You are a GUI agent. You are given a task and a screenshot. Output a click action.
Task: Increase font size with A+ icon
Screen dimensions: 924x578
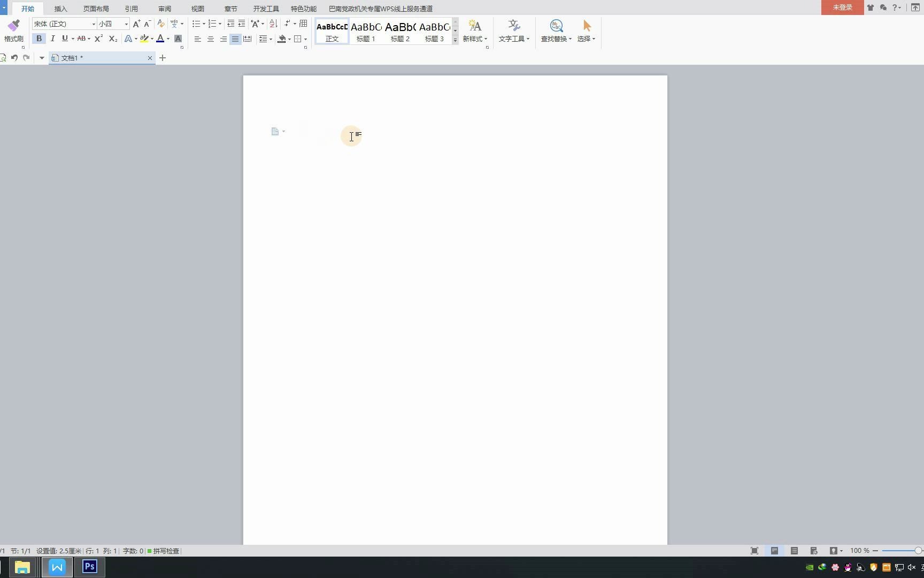coord(136,24)
